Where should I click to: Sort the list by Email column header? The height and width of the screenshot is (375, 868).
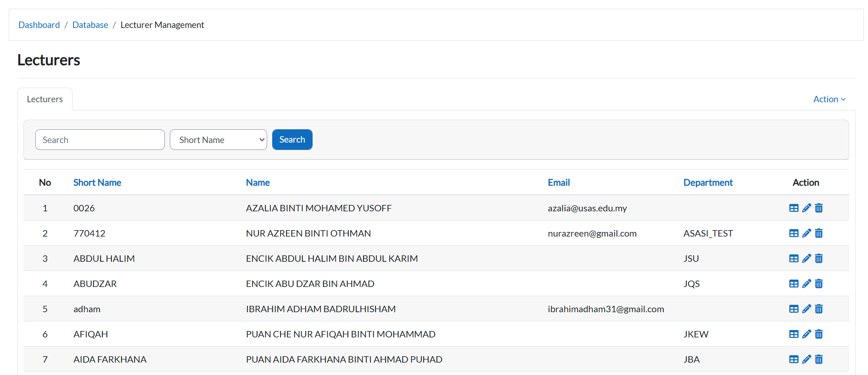click(x=559, y=182)
